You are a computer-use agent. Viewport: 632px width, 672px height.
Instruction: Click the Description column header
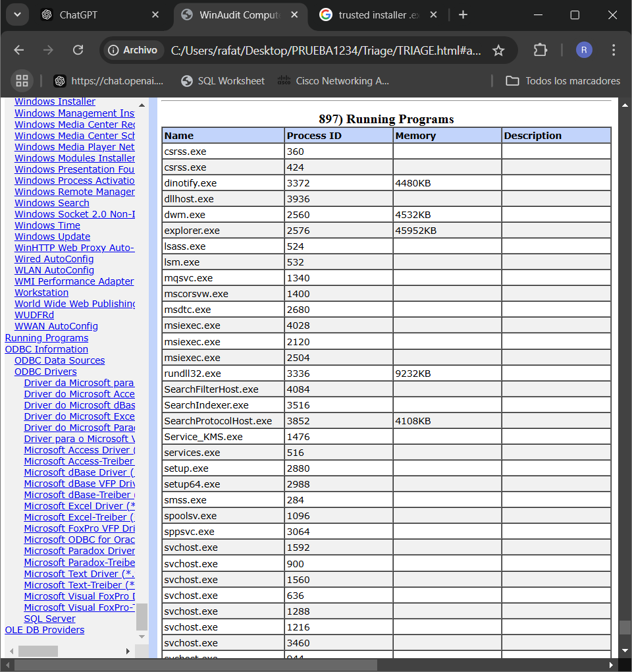(556, 136)
